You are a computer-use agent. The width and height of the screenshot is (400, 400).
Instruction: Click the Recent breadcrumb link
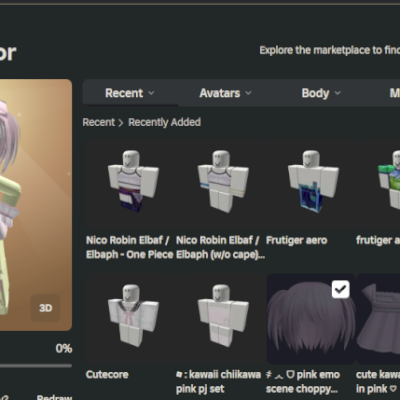[99, 122]
